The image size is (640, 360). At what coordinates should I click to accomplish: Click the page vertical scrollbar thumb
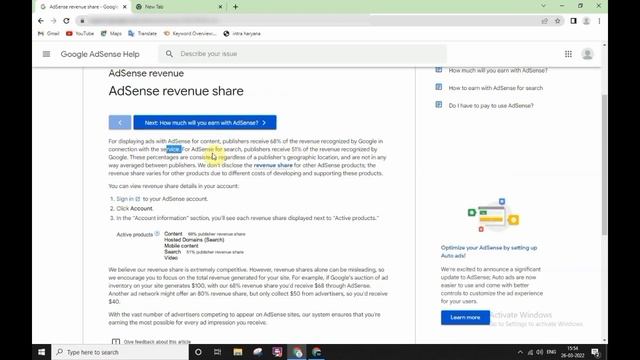(x=604, y=164)
